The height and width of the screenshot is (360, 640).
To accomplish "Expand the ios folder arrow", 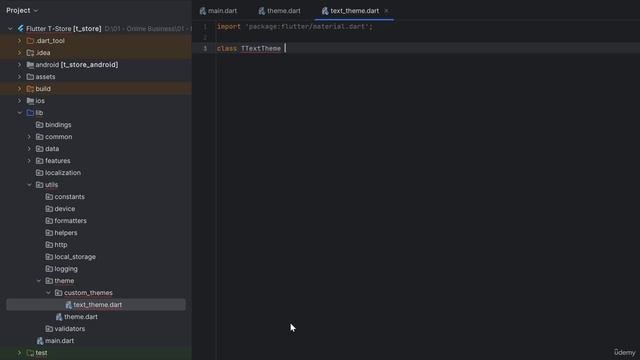I will [19, 100].
